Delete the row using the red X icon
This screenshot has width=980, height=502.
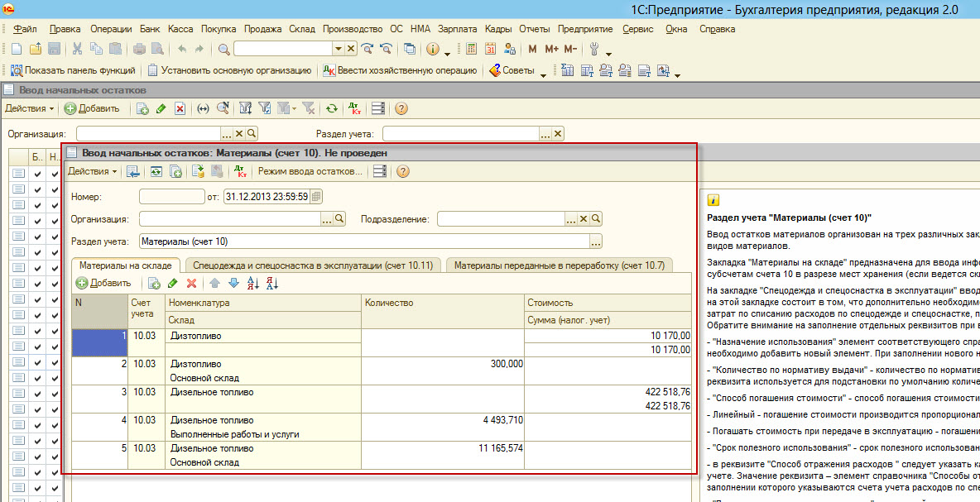click(x=192, y=283)
